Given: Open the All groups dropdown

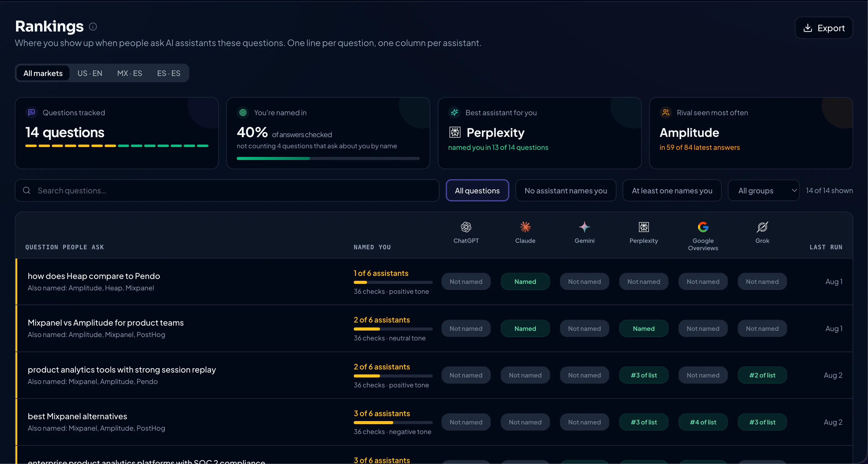Looking at the screenshot, I should (x=764, y=191).
